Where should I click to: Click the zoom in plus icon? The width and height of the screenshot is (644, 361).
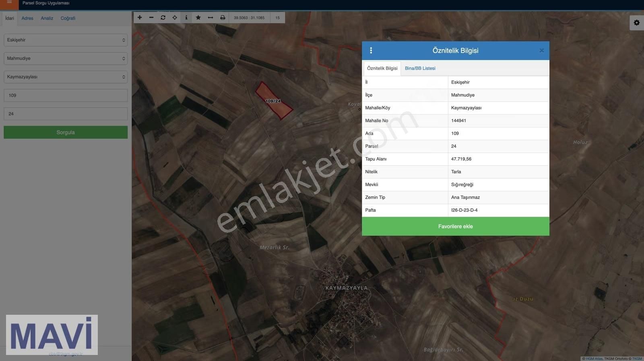pos(140,18)
